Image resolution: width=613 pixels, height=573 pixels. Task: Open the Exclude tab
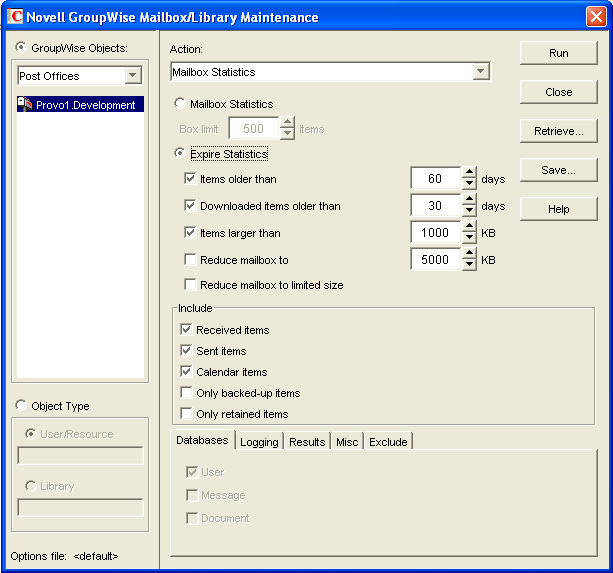(388, 442)
